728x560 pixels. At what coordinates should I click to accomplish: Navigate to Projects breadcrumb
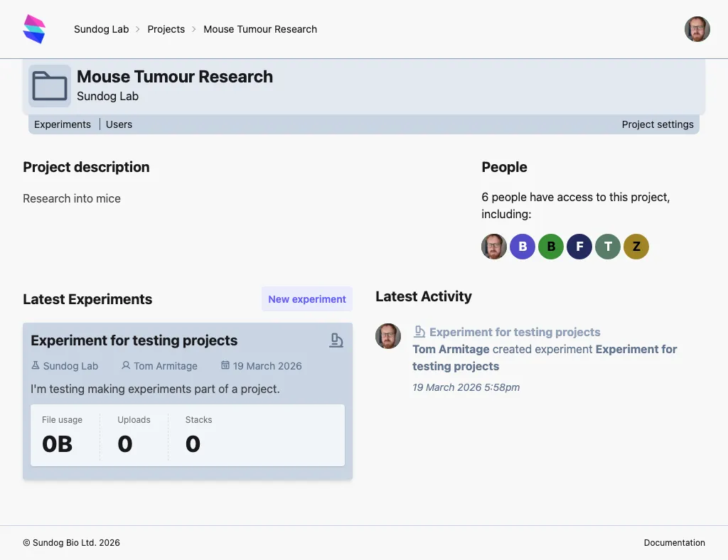click(166, 29)
